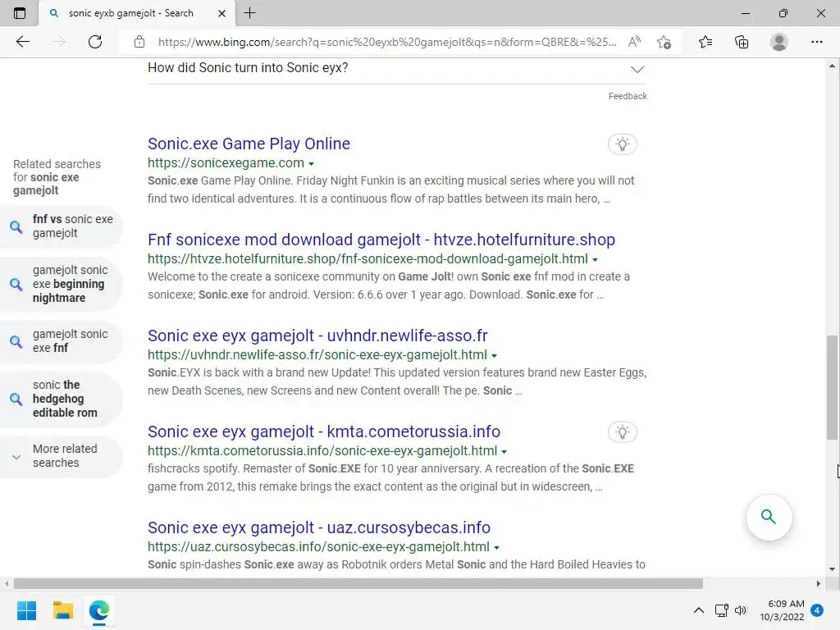This screenshot has width=840, height=630.
Task: Open the Favorites list
Action: pyautogui.click(x=705, y=42)
